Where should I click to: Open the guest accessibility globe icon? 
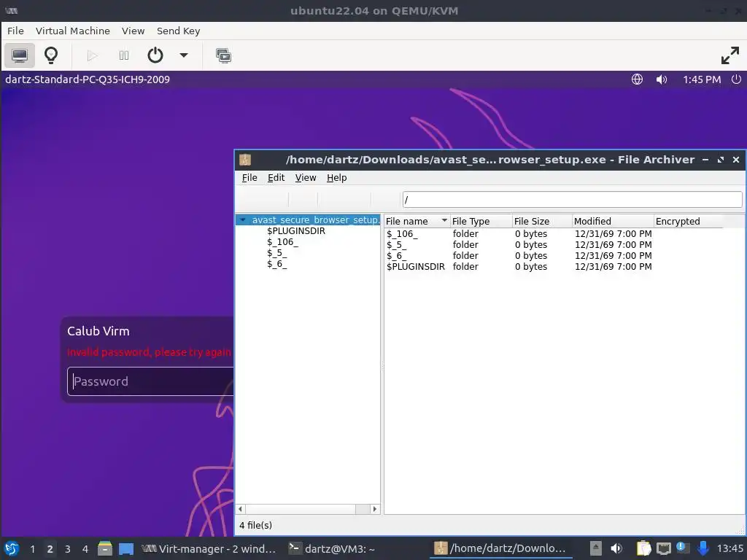[x=637, y=79]
